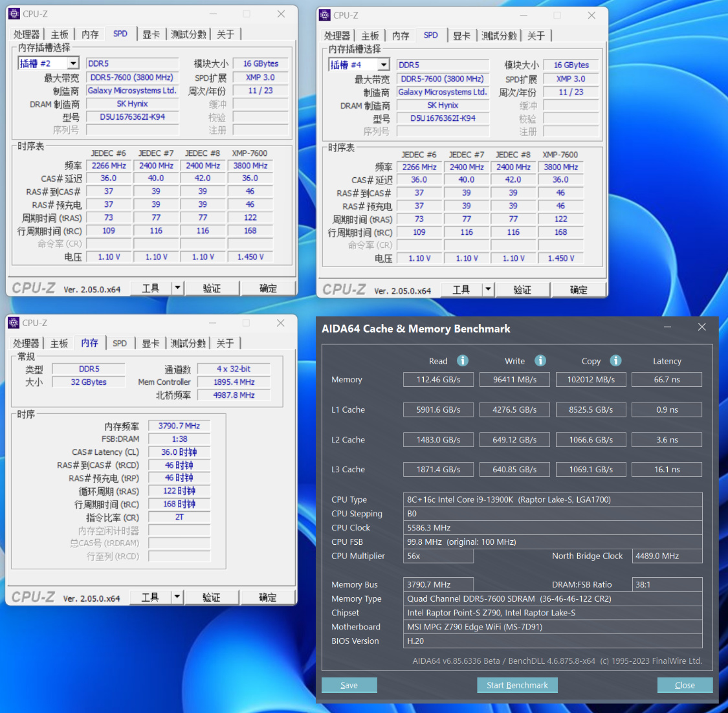The image size is (728, 713).
Task: Expand 工具 arrow in slot #4 window
Action: pyautogui.click(x=488, y=290)
